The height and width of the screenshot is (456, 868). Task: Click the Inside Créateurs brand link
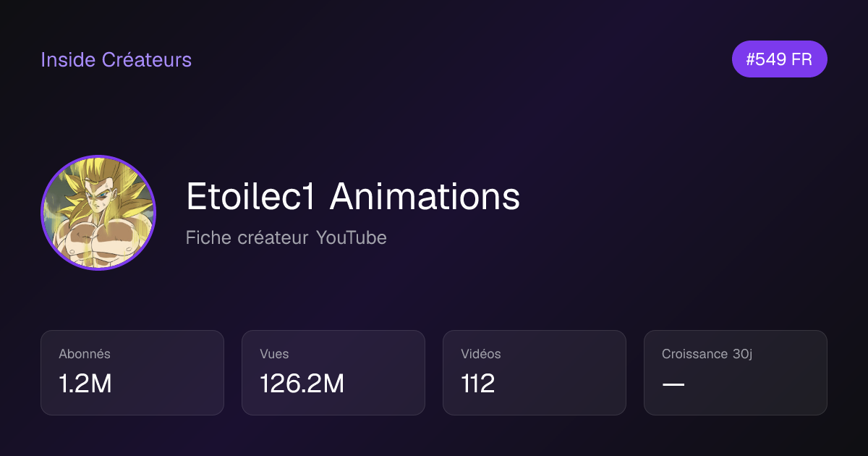tap(116, 59)
